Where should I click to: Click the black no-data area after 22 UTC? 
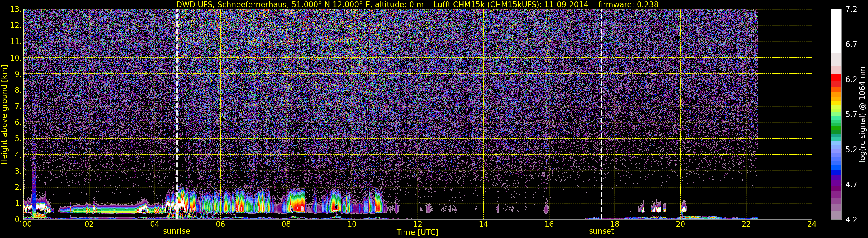pos(785,114)
